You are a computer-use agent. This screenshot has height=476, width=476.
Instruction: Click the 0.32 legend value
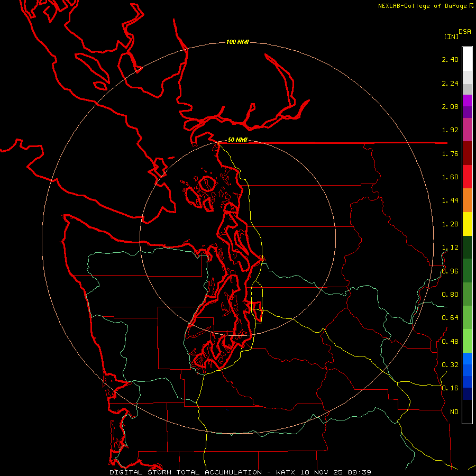tap(450, 365)
